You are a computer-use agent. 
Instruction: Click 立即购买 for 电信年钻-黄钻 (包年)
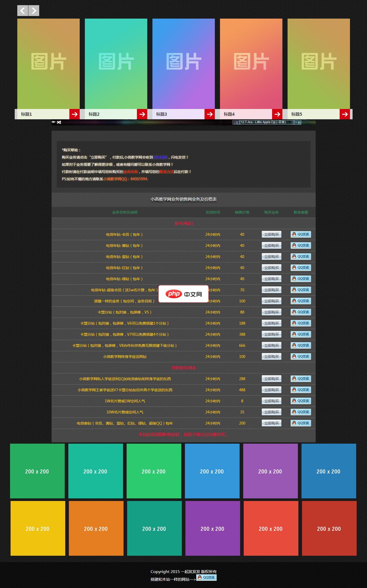[x=271, y=246]
